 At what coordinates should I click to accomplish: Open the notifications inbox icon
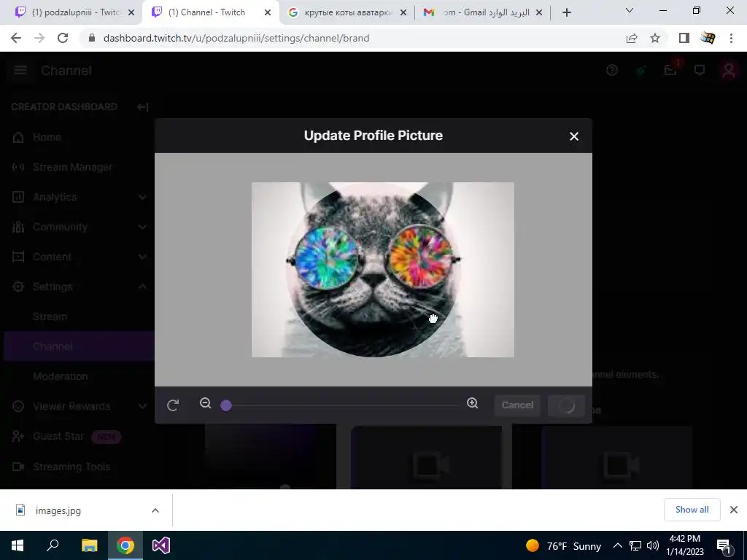click(671, 71)
